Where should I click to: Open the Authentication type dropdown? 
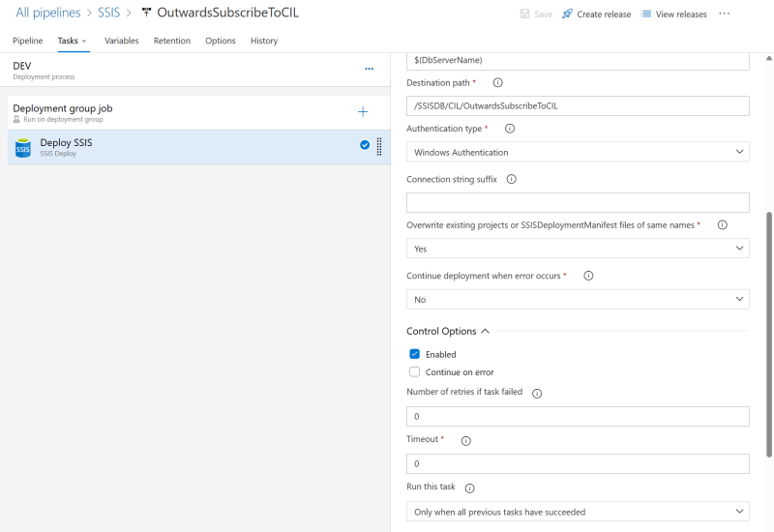pos(578,152)
